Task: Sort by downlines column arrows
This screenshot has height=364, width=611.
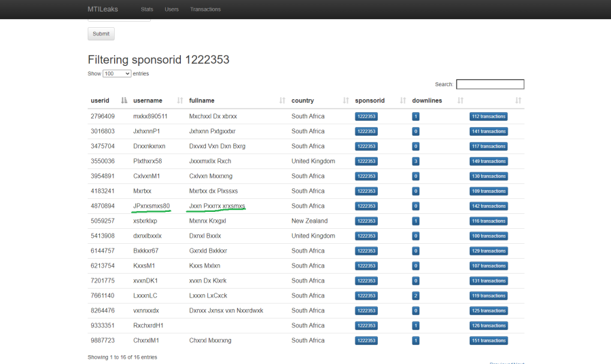Action: 459,101
